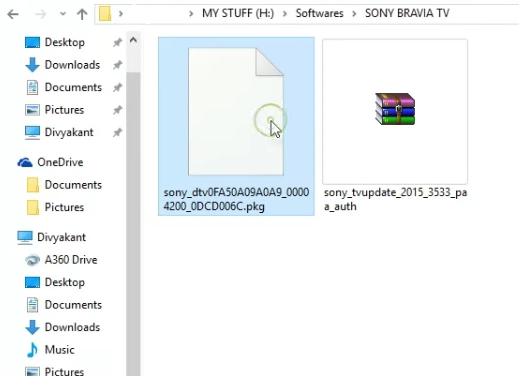Expand chevron after Softwares breadcrumb
This screenshot has height=376, width=519.
(354, 14)
